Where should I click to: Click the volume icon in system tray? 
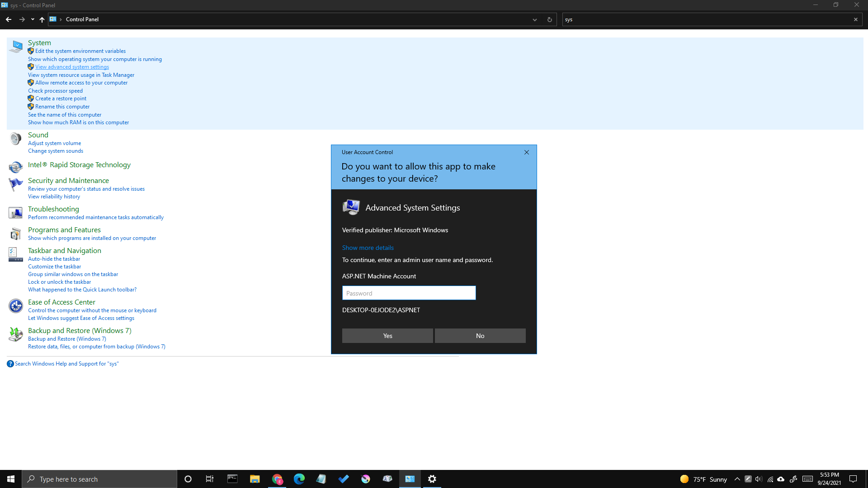pos(759,479)
